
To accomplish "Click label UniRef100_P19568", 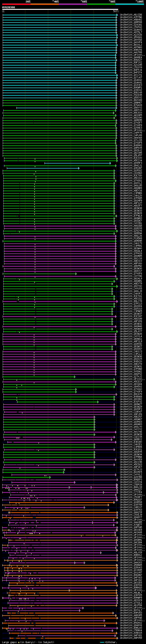I will coord(131,238).
